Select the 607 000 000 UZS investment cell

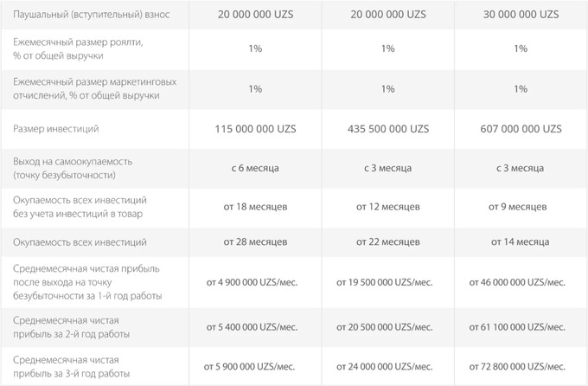[x=520, y=128]
